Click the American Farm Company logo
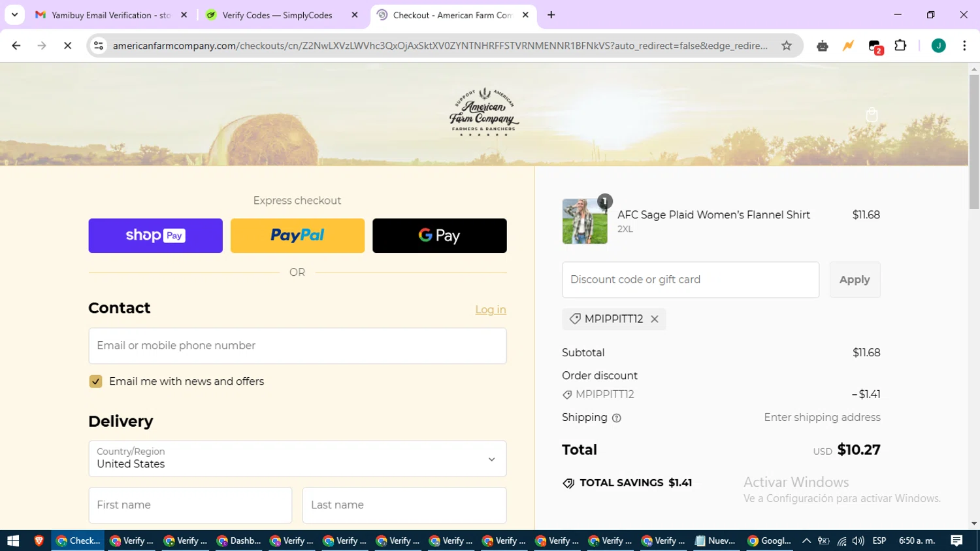The width and height of the screenshot is (980, 551). pos(484,112)
